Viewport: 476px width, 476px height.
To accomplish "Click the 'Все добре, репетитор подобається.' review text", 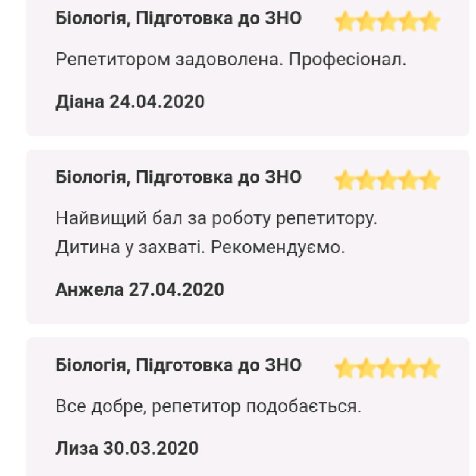I will click(x=208, y=407).
